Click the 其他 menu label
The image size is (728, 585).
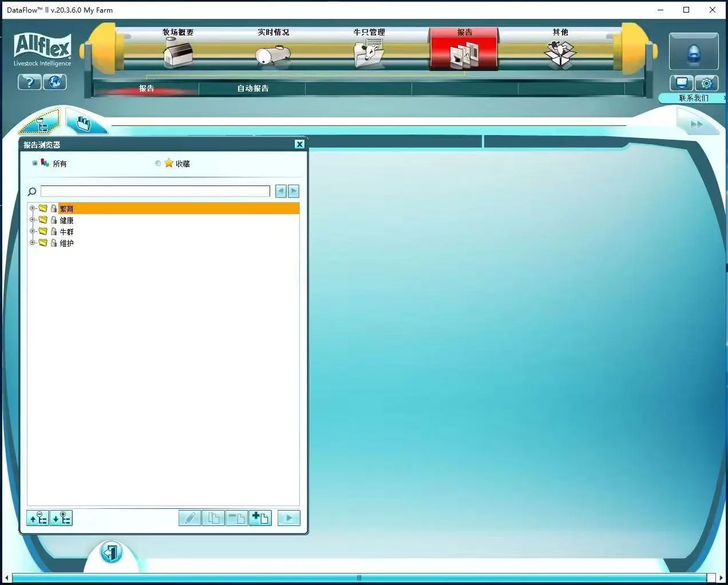coord(560,32)
